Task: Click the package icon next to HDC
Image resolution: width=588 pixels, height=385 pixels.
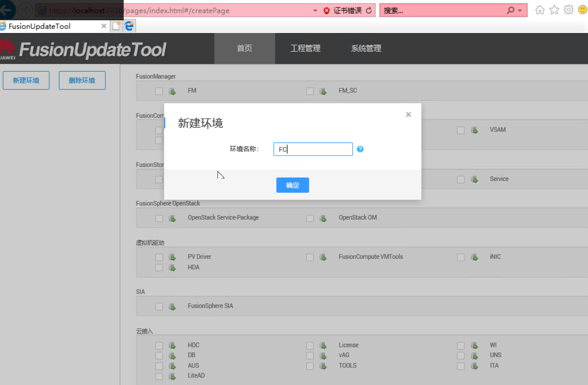Action: point(172,345)
